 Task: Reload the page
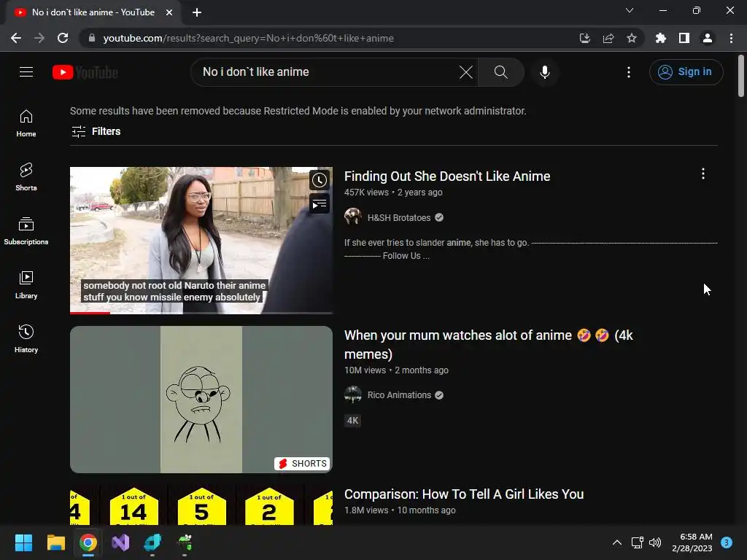point(63,38)
